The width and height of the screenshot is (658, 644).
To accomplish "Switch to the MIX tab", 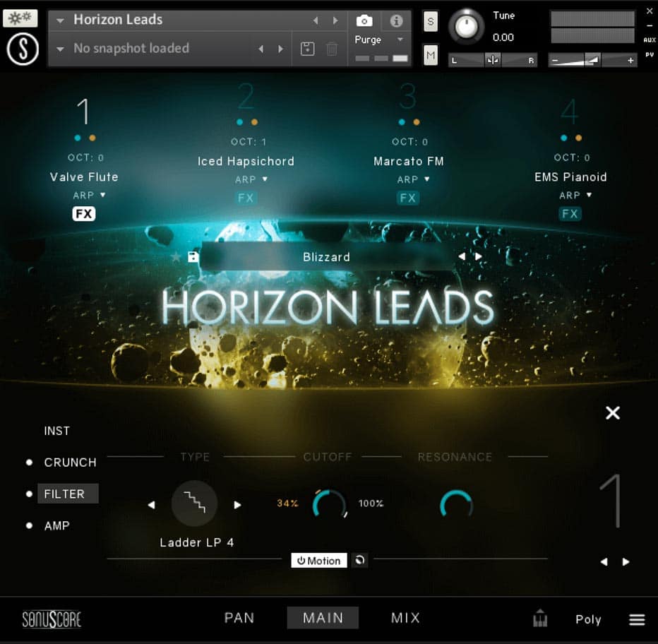I will pos(405,618).
